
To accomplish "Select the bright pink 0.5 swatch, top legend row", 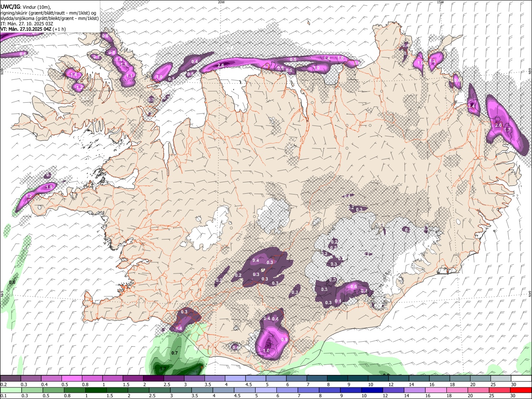I will click(x=71, y=379).
